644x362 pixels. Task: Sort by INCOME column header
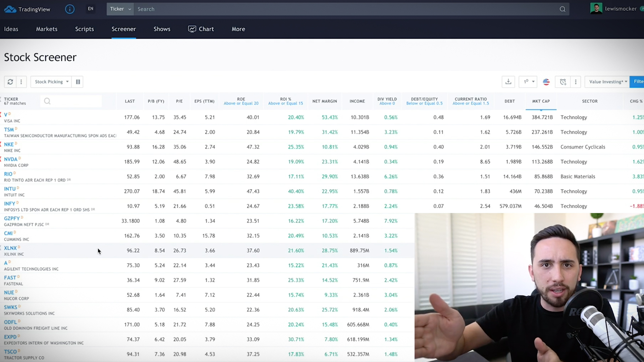(x=357, y=101)
